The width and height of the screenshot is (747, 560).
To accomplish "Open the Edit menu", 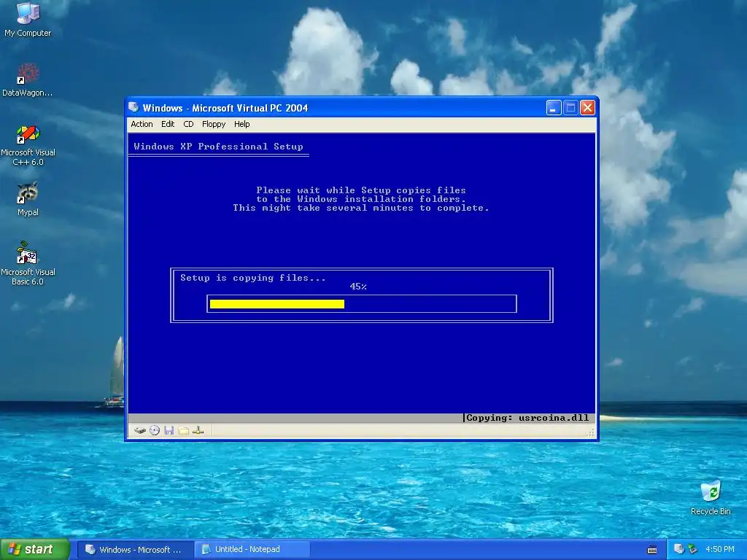I will click(x=168, y=124).
